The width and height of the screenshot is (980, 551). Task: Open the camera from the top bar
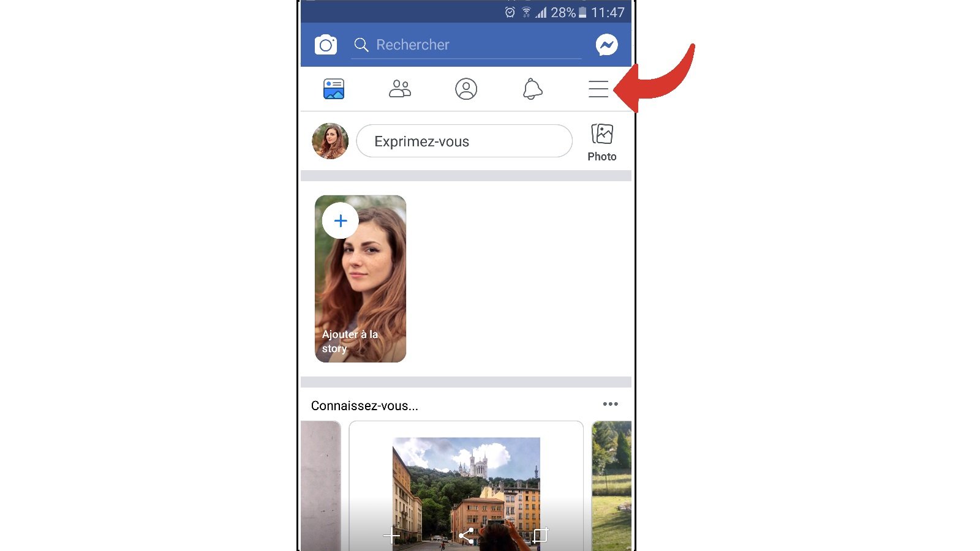click(326, 45)
